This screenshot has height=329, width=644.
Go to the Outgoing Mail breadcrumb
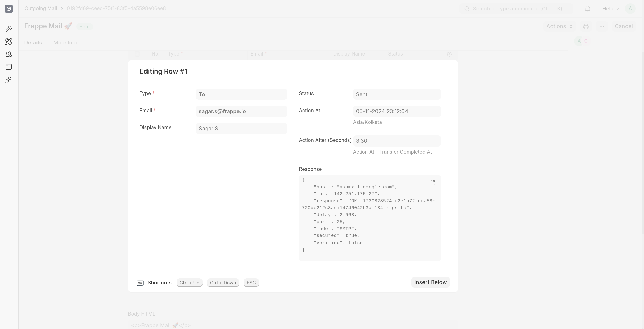[41, 8]
